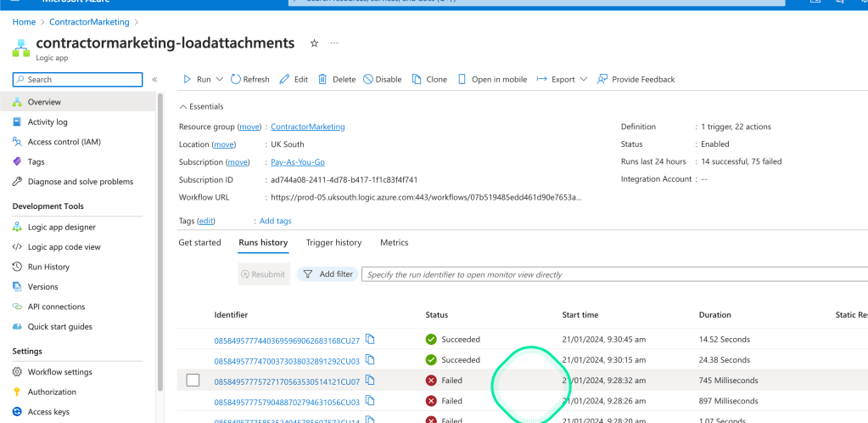Tick checkbox for run ending CU07
Image resolution: width=868 pixels, height=423 pixels.
click(x=193, y=381)
